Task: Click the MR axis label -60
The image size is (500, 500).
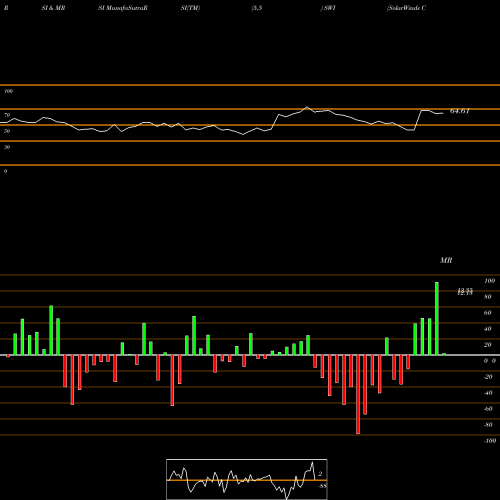Action: 488,409
